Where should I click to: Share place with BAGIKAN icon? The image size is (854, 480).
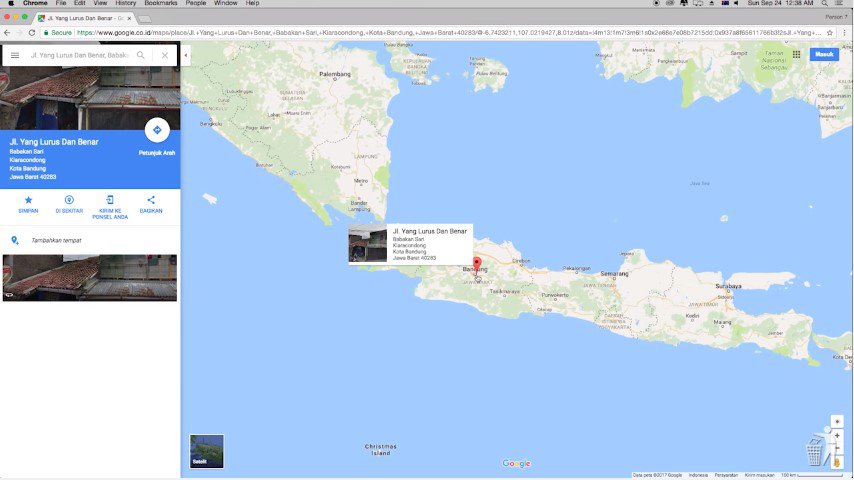tap(151, 204)
